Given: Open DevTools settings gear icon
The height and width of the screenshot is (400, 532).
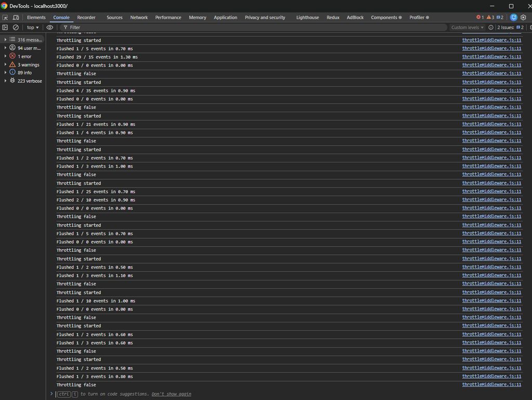Looking at the screenshot, I should tap(523, 17).
